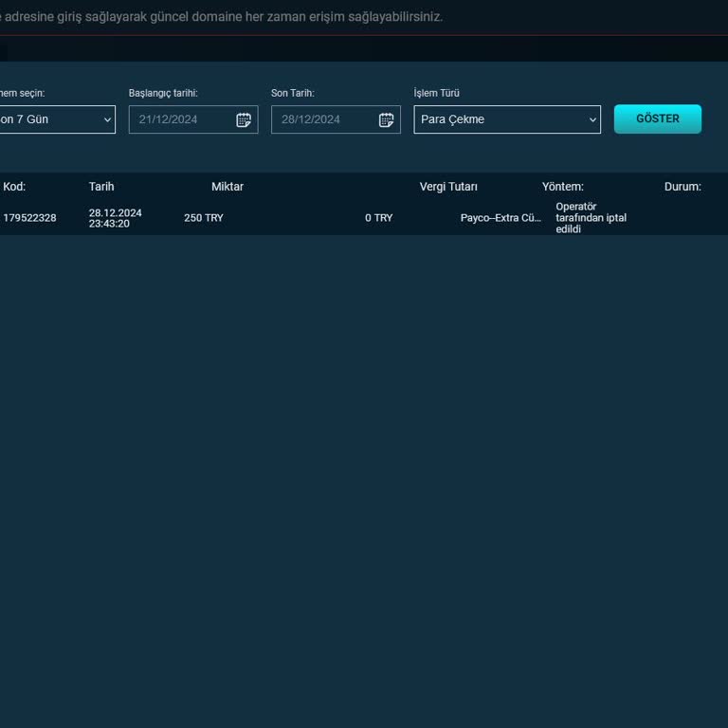Click the start date field showing 21/12/2024

pos(180,119)
